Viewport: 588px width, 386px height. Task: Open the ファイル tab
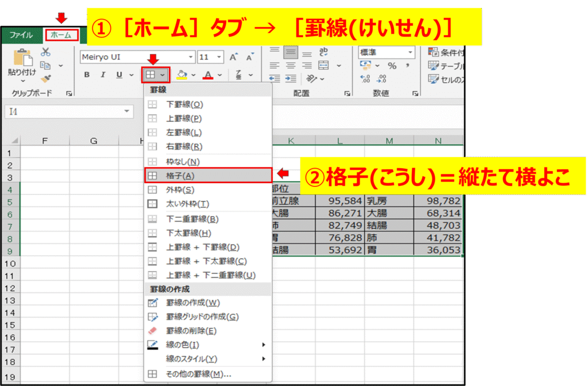pyautogui.click(x=21, y=36)
